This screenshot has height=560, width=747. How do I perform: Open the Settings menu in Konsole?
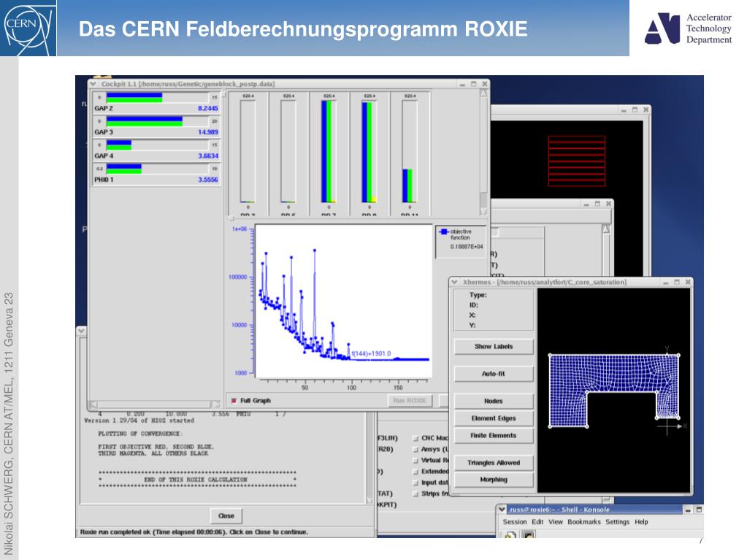point(618,522)
